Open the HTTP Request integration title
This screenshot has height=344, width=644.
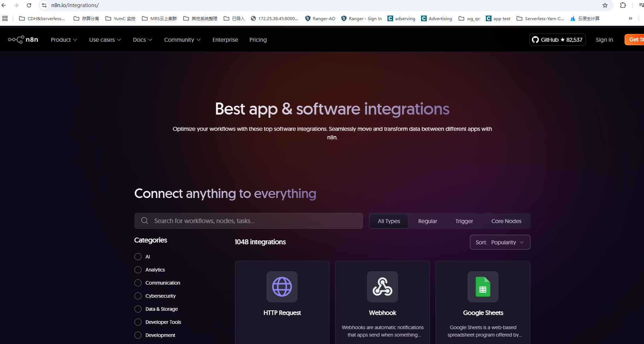(x=282, y=313)
